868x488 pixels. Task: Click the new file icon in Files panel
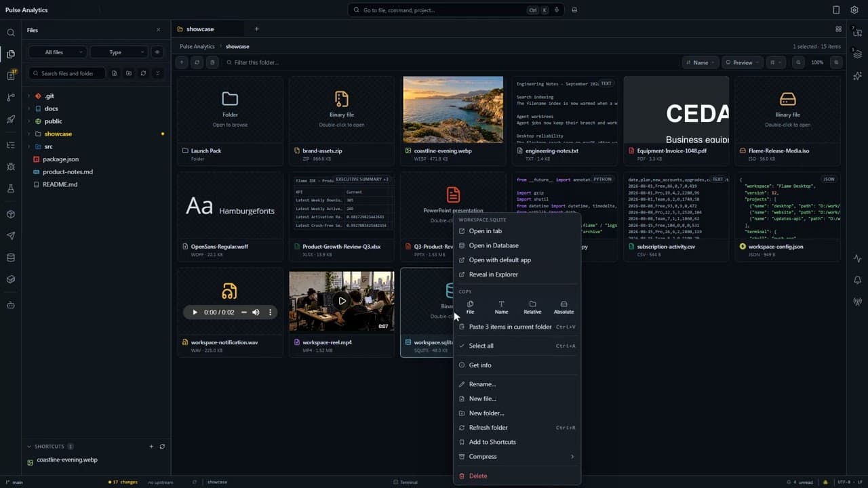(x=114, y=73)
